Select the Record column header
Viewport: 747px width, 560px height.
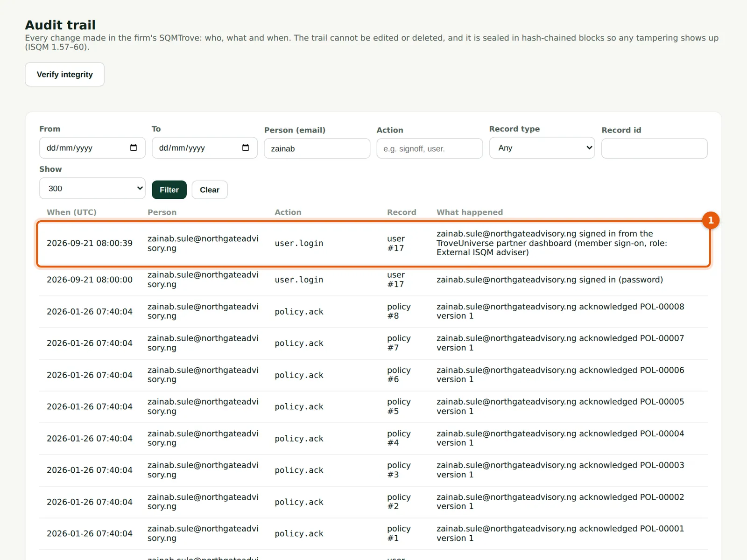coord(402,212)
